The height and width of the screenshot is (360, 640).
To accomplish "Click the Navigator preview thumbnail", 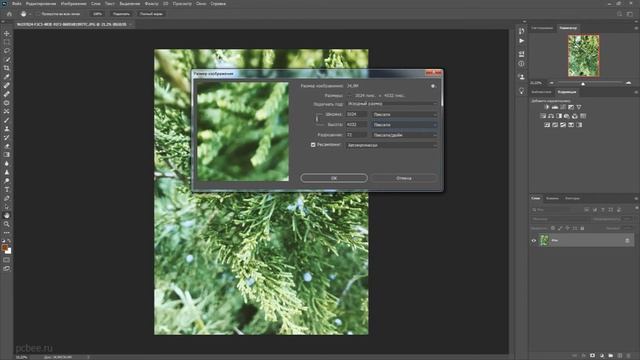I will (584, 56).
